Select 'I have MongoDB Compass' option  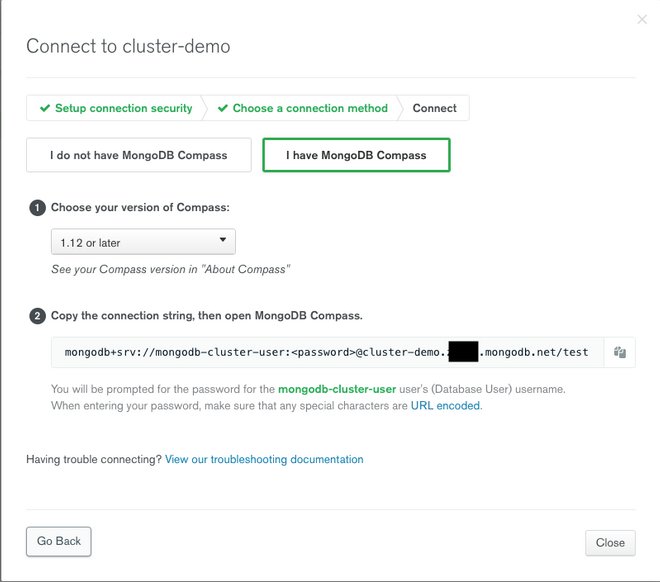pyautogui.click(x=356, y=155)
